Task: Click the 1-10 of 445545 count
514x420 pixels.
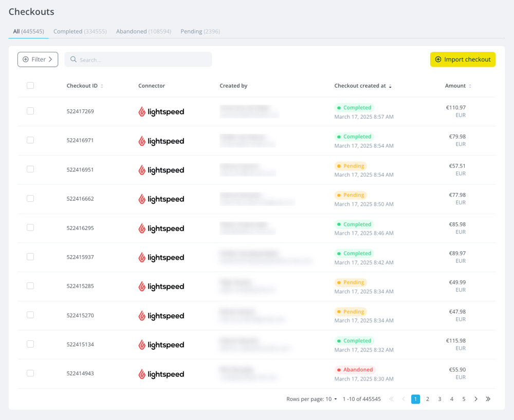Action: [x=361, y=399]
